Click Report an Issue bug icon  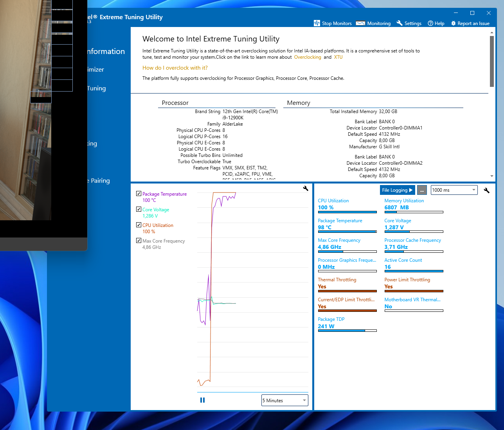(454, 23)
